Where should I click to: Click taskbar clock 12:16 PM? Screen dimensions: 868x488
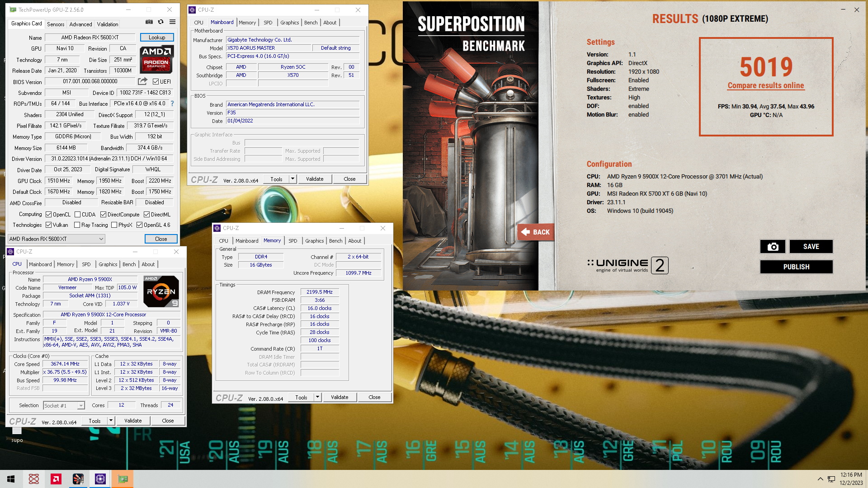coord(851,475)
